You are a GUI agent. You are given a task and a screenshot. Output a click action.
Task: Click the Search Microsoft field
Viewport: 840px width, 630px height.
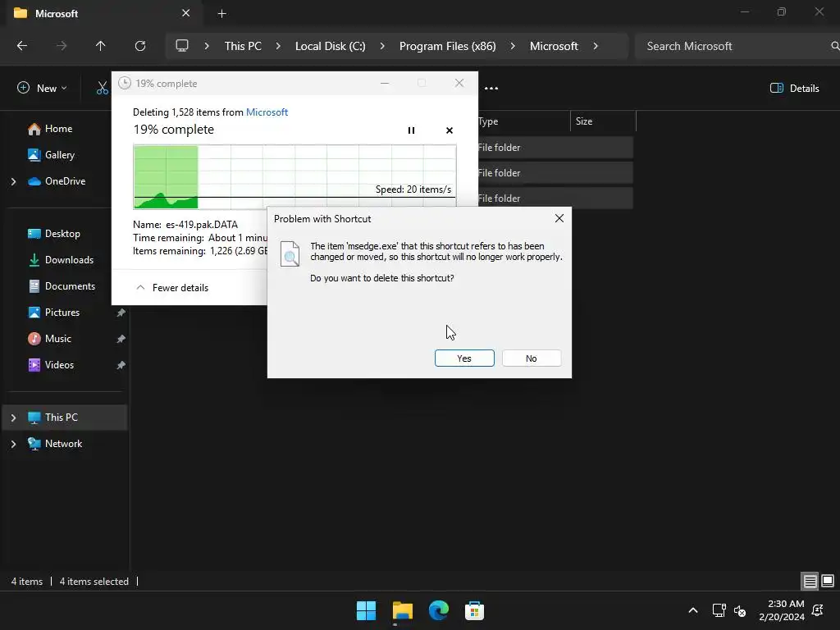pyautogui.click(x=737, y=46)
